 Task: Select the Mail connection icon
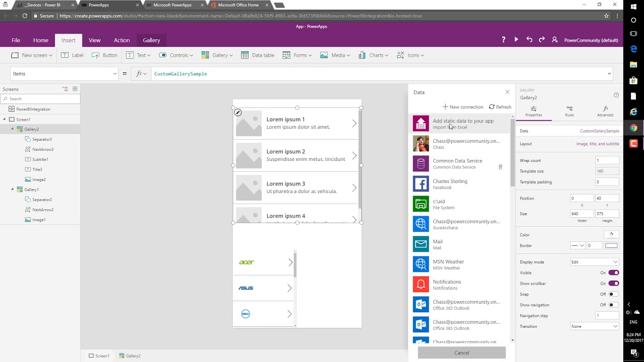[x=421, y=244]
